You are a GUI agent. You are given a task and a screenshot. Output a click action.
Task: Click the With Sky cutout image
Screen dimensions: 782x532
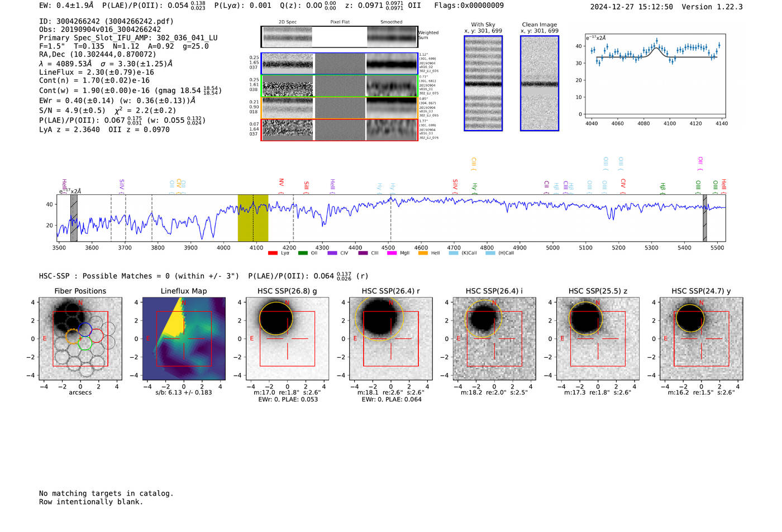(x=483, y=83)
